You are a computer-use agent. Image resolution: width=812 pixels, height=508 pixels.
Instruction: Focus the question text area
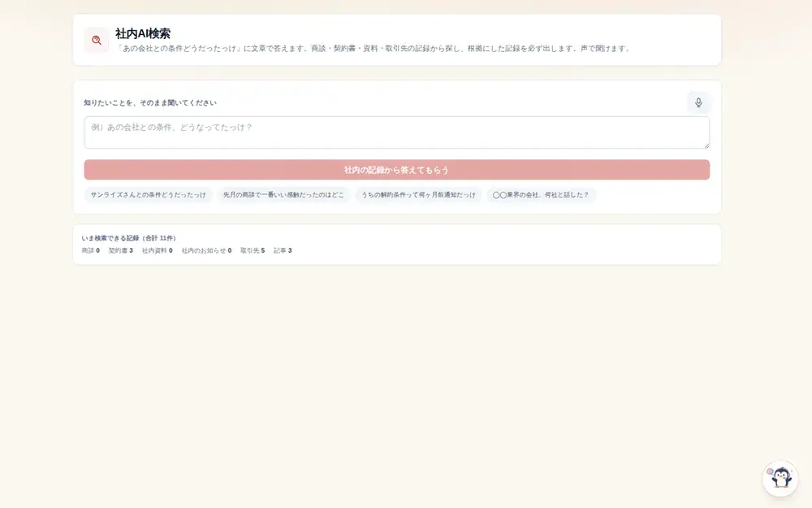tap(397, 132)
